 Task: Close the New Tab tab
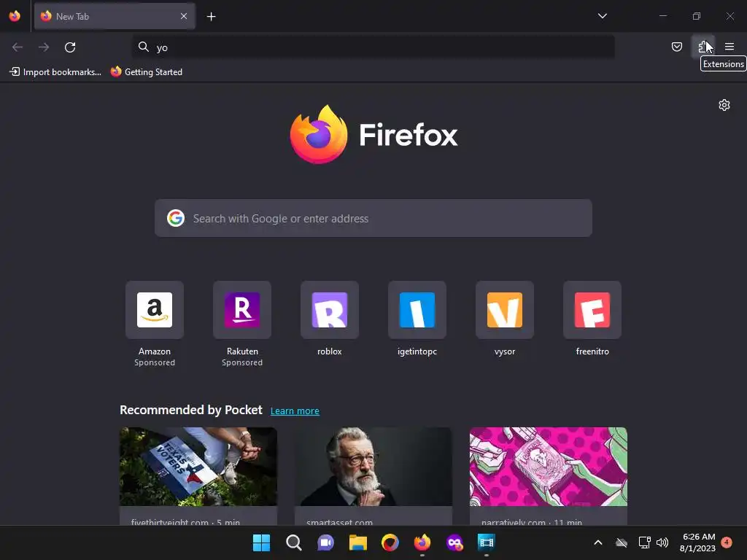coord(184,16)
